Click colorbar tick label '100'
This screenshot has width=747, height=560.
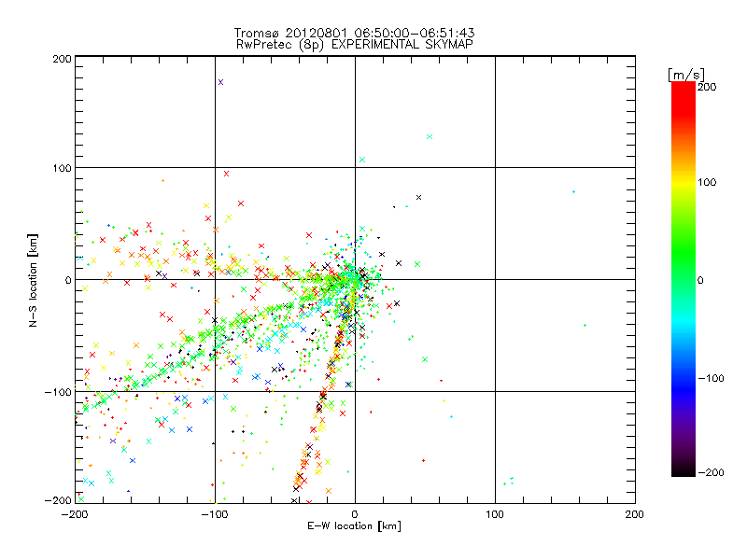click(x=707, y=182)
